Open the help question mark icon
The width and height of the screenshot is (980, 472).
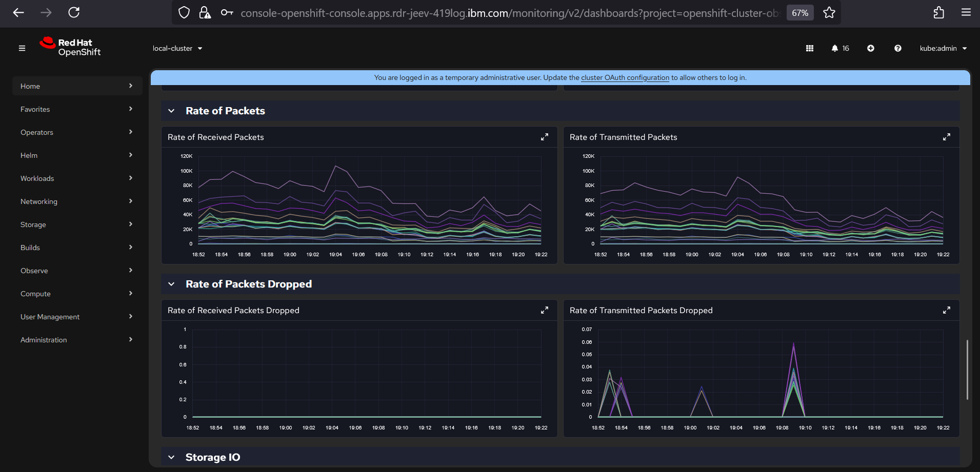[x=898, y=48]
